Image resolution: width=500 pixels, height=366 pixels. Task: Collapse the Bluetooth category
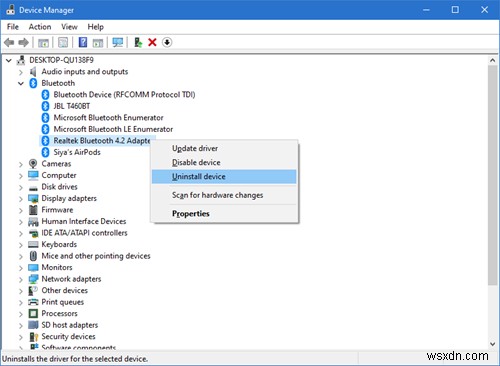(x=21, y=83)
